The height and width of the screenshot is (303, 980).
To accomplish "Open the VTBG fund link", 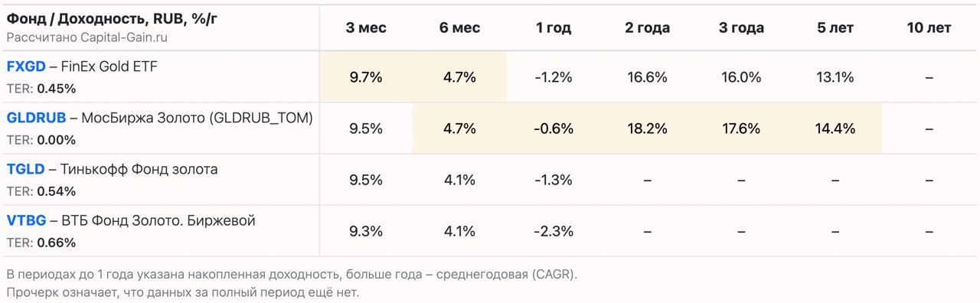I will click(x=26, y=220).
